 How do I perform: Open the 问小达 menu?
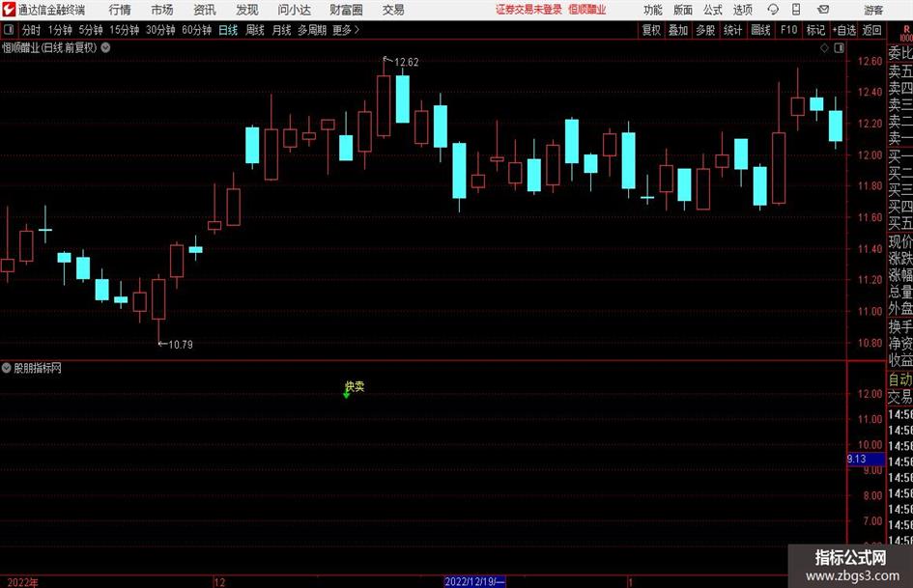294,10
